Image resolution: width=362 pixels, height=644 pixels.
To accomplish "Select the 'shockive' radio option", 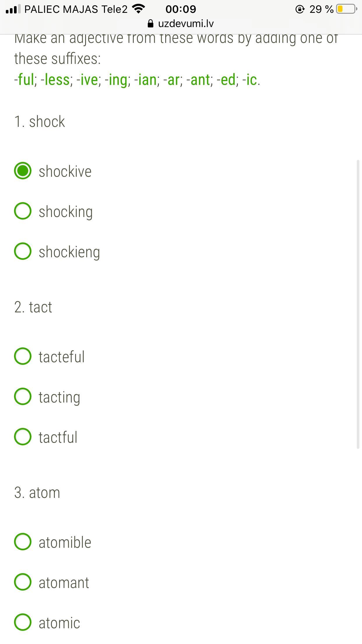I will [23, 171].
